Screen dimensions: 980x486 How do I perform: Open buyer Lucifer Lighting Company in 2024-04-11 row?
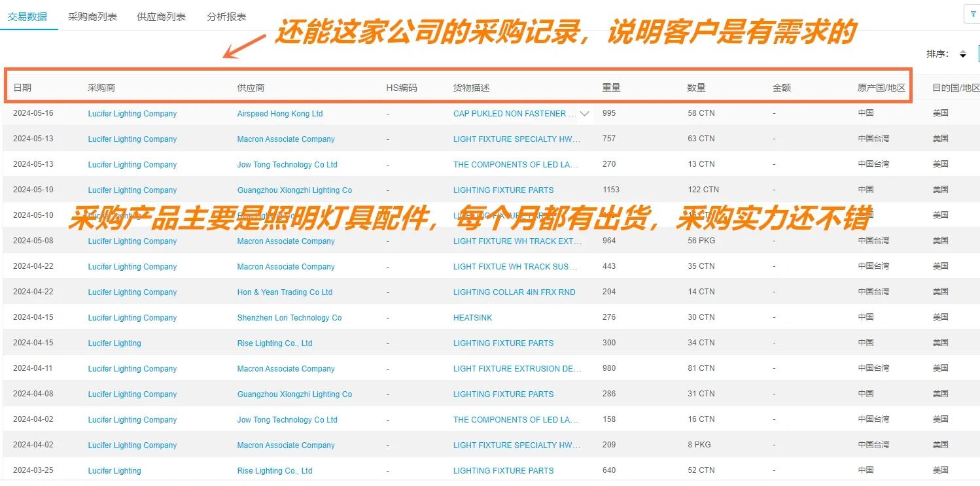tap(132, 369)
